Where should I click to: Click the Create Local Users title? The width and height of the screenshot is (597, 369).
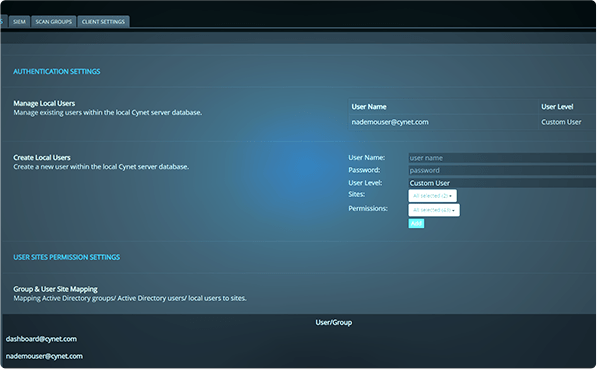[42, 157]
